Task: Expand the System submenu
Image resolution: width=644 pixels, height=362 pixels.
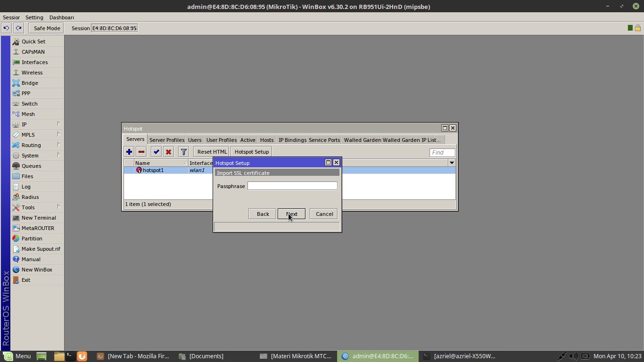Action: [x=37, y=156]
